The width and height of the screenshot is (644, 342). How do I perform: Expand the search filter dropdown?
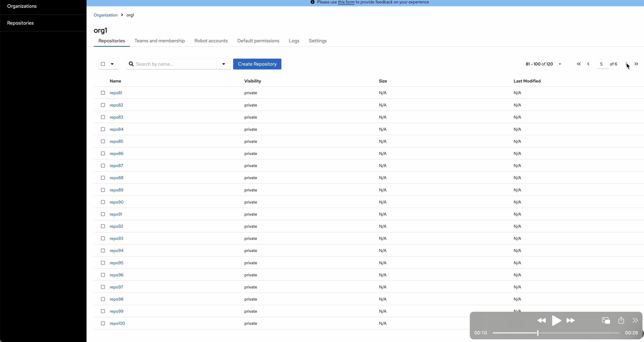(x=224, y=64)
